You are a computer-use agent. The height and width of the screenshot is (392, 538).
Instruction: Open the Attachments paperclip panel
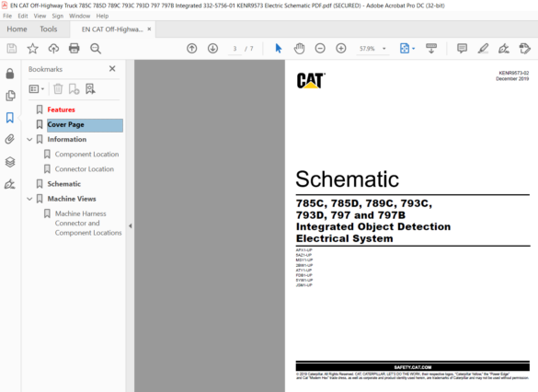click(x=10, y=139)
